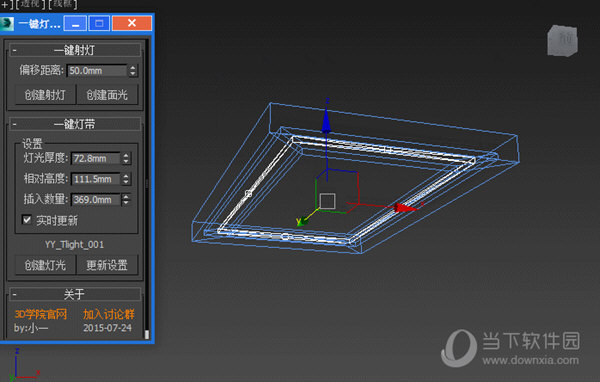The image size is (600, 382).
Task: Collapse the 关于 rollout
Action: point(75,294)
